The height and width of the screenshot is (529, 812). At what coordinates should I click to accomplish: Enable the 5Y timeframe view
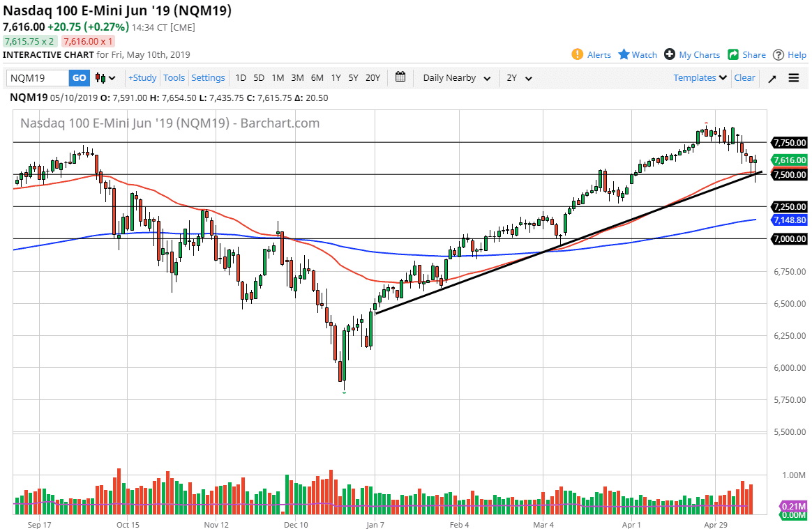coord(354,78)
